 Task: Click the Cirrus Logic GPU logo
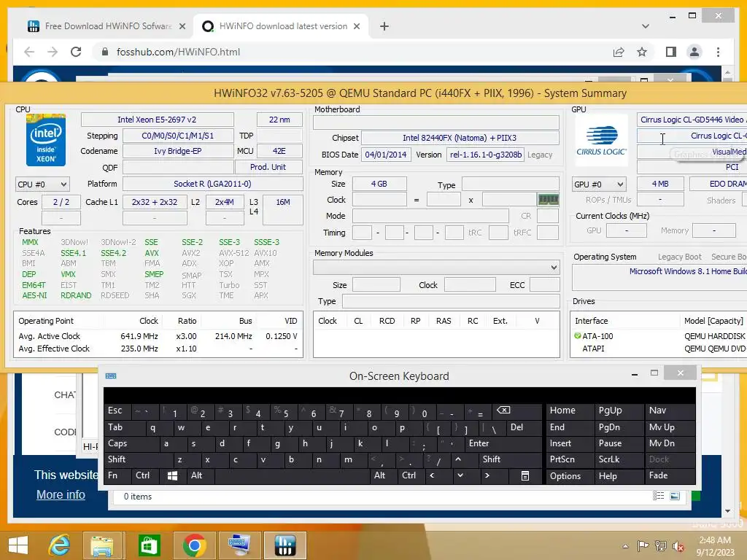[602, 140]
